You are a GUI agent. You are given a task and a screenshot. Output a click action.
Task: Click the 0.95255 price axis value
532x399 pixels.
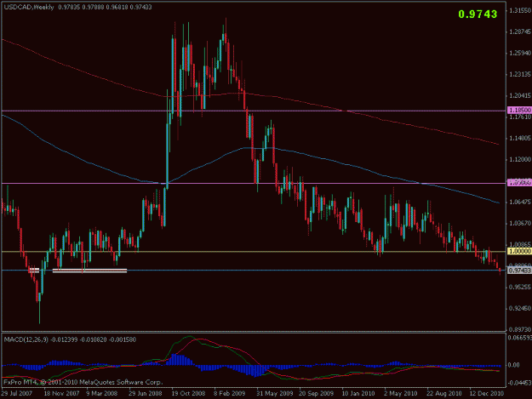pyautogui.click(x=520, y=288)
